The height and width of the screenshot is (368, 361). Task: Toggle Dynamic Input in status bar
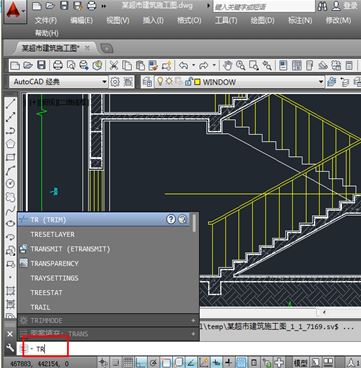pos(217,362)
